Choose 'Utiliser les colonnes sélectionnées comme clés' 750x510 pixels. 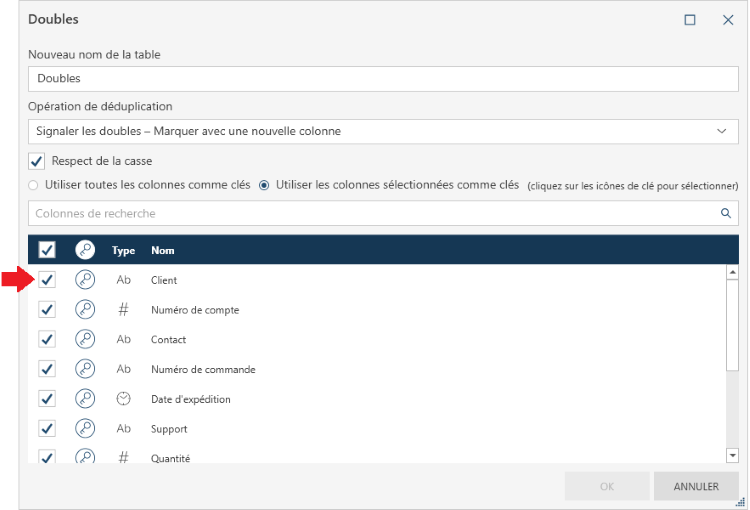264,185
